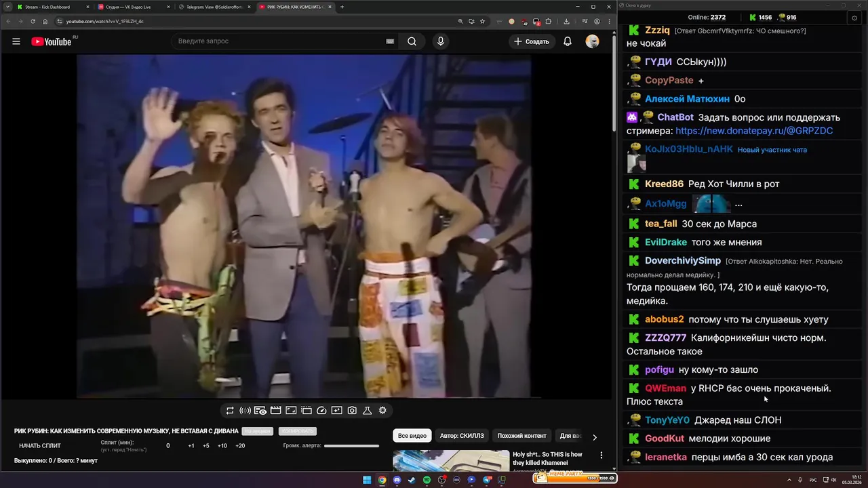Click the page zoom magnifier in address bar

tap(460, 21)
